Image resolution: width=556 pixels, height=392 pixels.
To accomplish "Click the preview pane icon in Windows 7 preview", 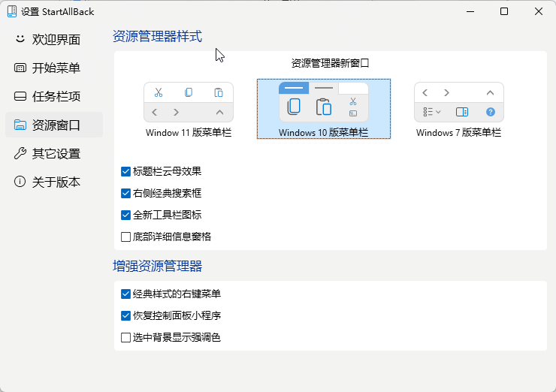I will coord(462,112).
